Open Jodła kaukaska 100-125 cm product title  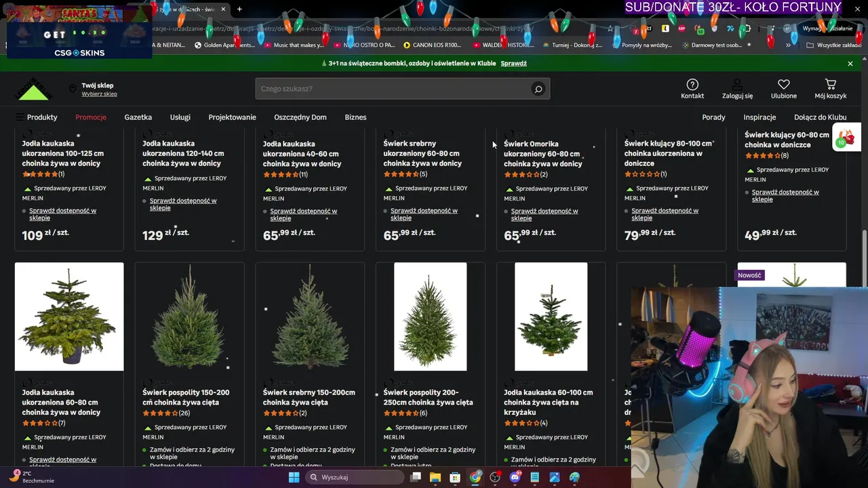62,153
